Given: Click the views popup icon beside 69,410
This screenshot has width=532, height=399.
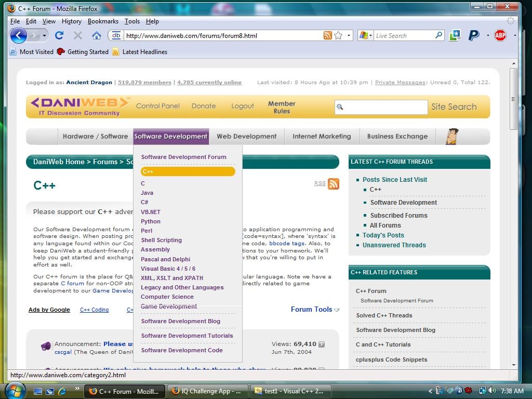Looking at the screenshot, I should click(322, 344).
